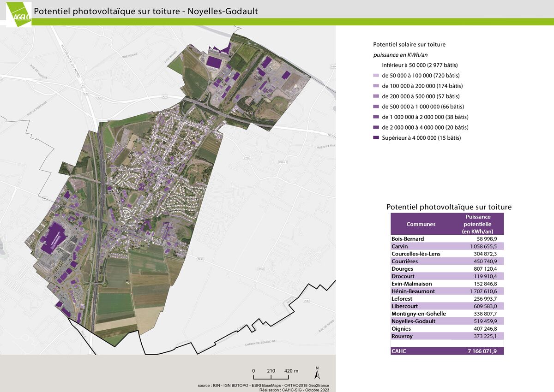
Task: Click legend label 'Supérieur à 4 000 000 (15 bâtis)'
Action: pyautogui.click(x=421, y=138)
